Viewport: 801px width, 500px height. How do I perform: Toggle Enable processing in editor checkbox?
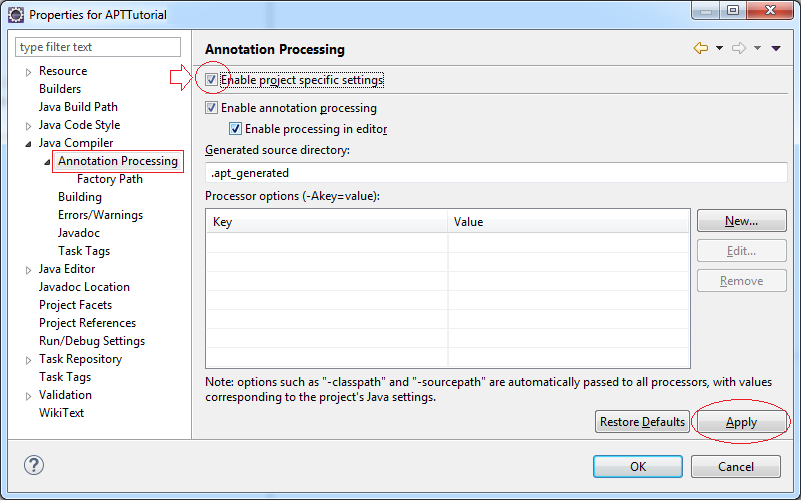[x=235, y=129]
